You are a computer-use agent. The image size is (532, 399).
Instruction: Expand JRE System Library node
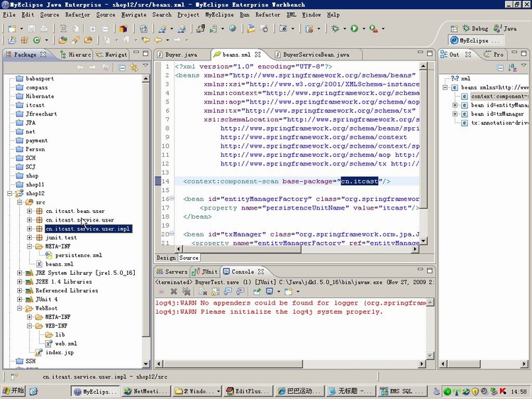[19, 273]
